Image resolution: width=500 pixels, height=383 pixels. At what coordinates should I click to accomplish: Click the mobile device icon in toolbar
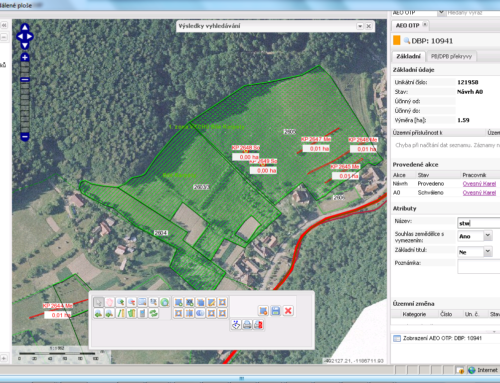142,313
